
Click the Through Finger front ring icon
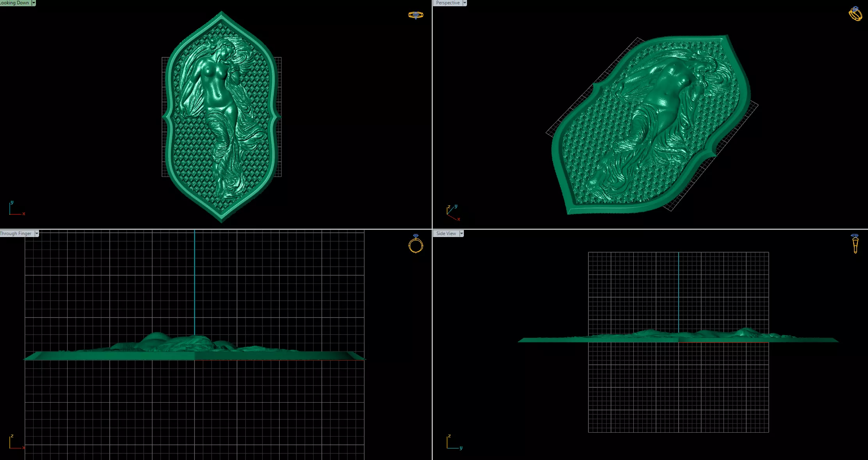[415, 244]
